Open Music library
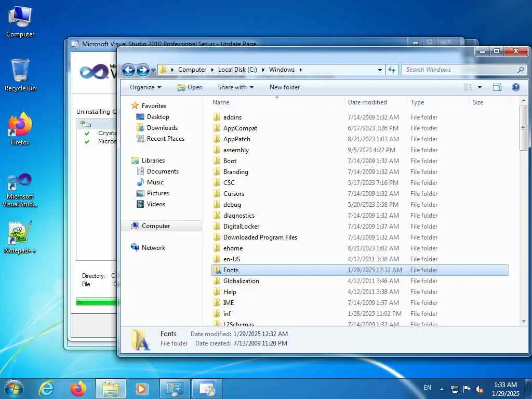532x399 pixels. 155,182
